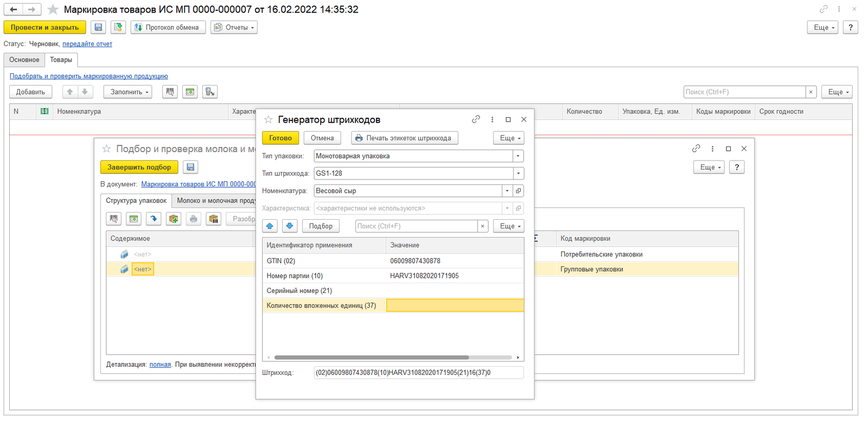Click the save document floppy icon
Viewport: 868px width, 421px height.
[98, 27]
